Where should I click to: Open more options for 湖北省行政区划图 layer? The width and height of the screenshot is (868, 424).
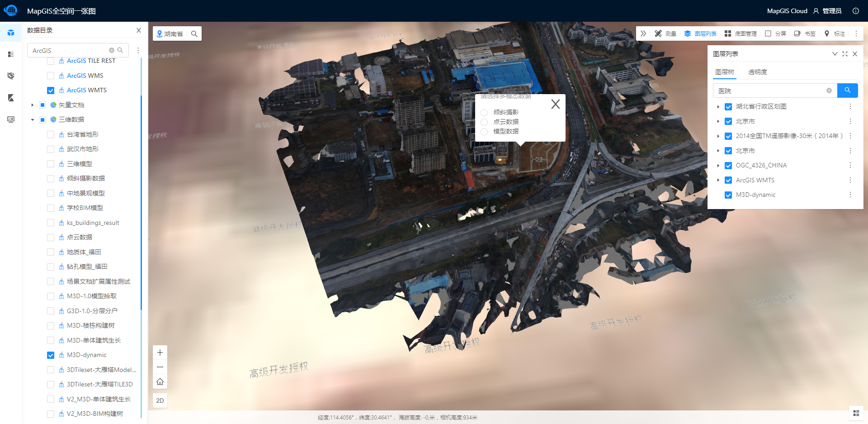(x=850, y=107)
